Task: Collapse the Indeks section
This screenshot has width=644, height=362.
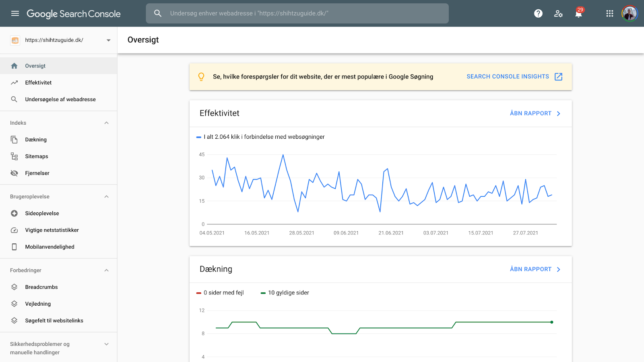Action: pos(106,123)
